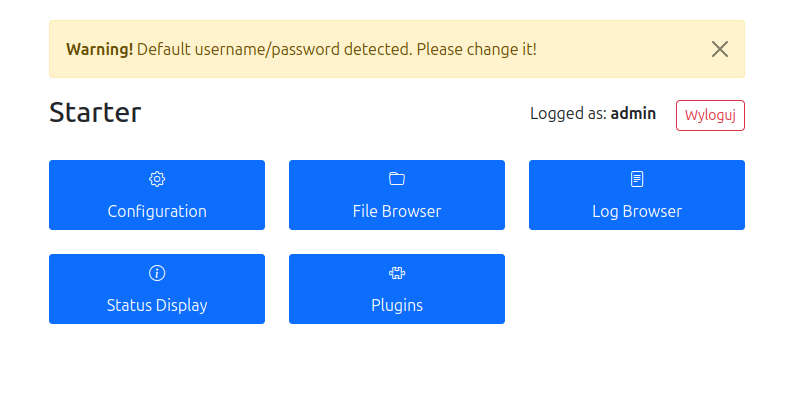804x413 pixels.
Task: Click the Starter page heading
Action: pos(95,113)
